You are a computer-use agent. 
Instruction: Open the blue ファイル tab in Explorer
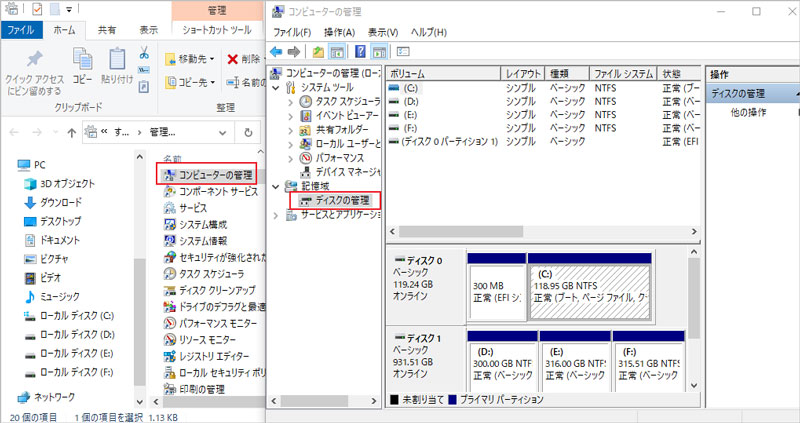pyautogui.click(x=21, y=30)
